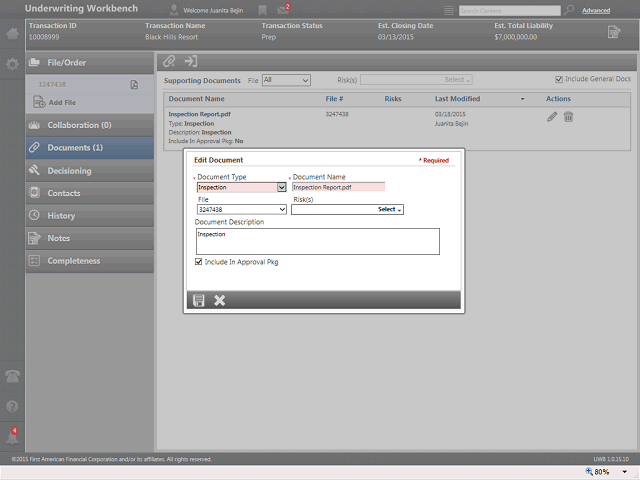
Task: Open the Contacts section
Action: tap(90, 193)
